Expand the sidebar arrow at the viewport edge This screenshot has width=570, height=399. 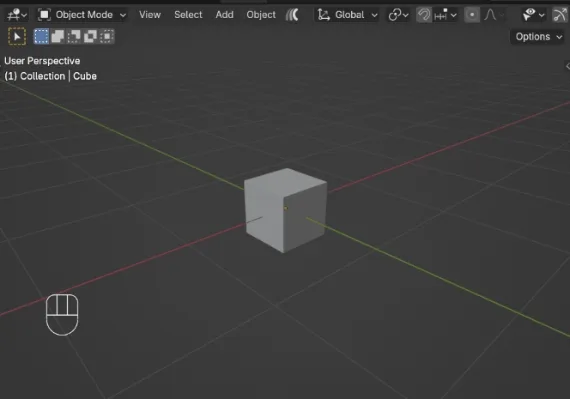coord(567,66)
